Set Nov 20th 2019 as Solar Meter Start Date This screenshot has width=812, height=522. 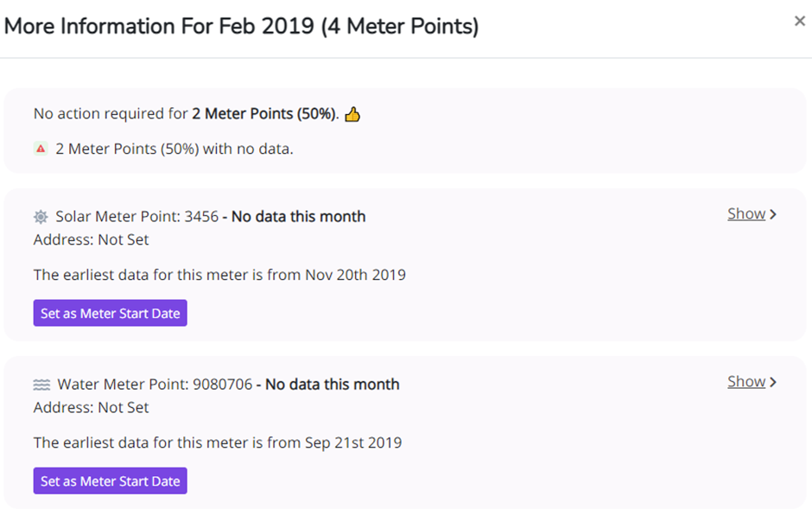tap(111, 313)
